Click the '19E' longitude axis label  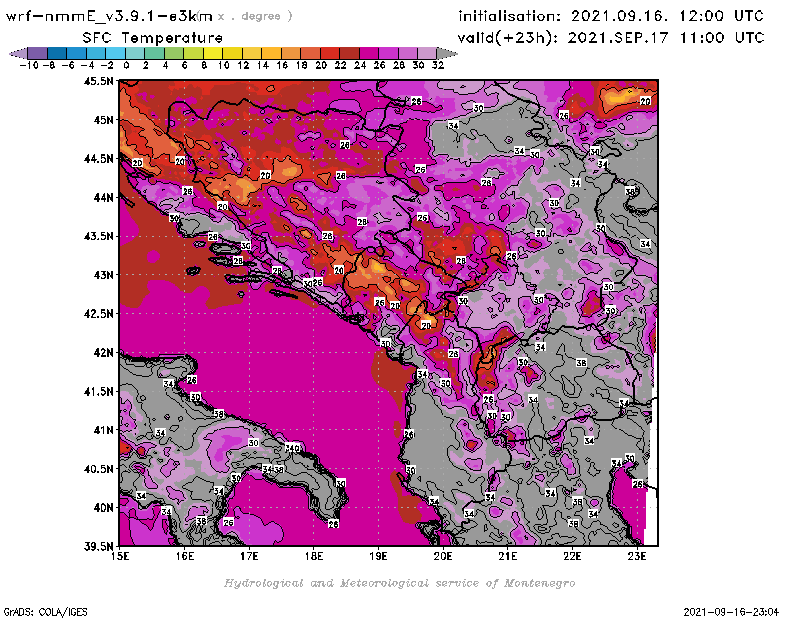379,556
